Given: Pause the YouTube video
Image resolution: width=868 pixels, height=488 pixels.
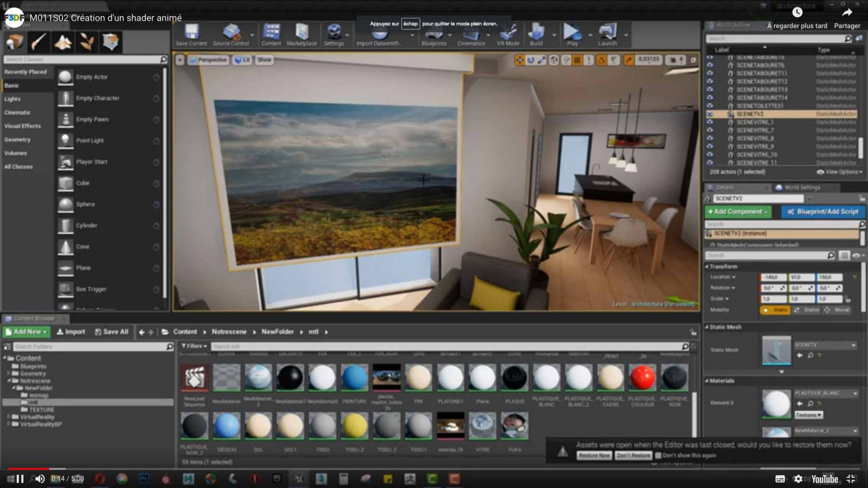Looking at the screenshot, I should coord(20,479).
